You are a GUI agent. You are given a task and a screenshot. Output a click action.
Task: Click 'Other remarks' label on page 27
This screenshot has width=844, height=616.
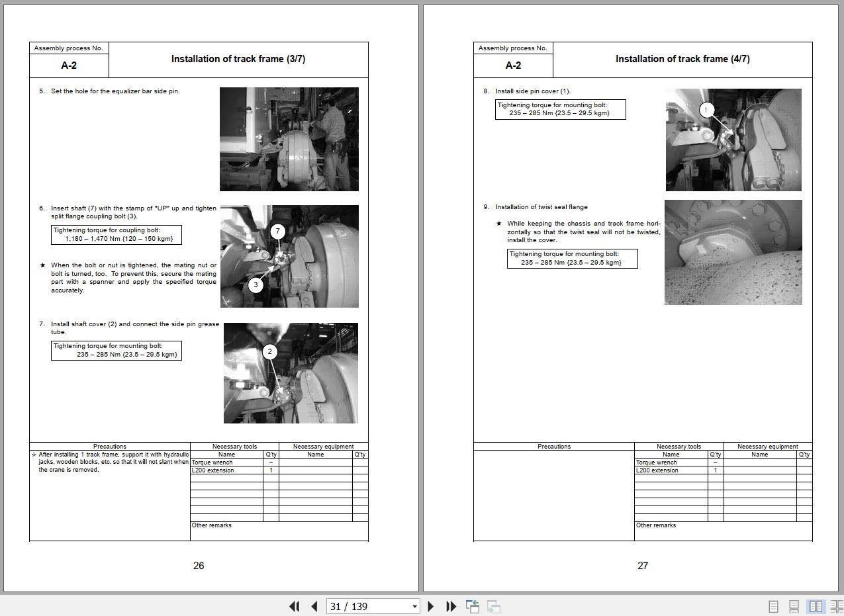656,525
